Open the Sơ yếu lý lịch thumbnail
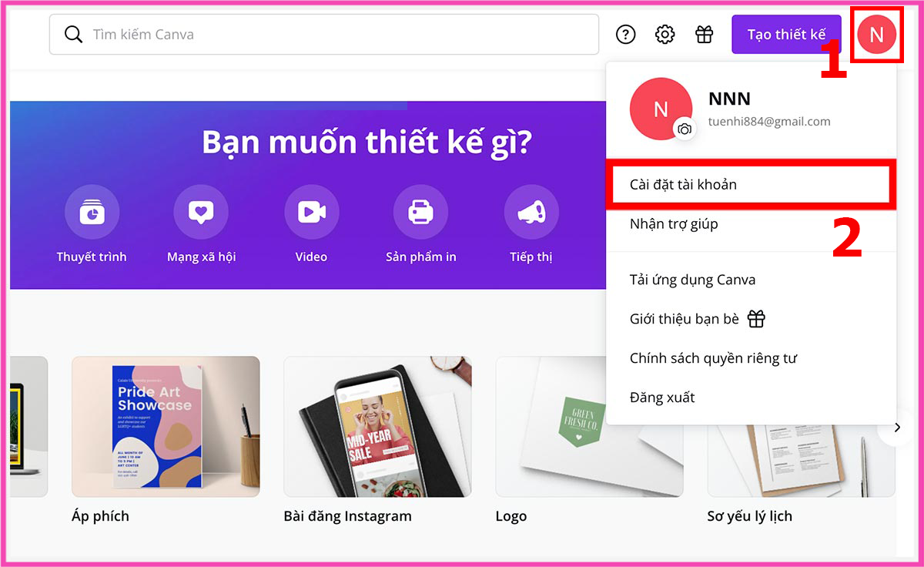 (802, 427)
